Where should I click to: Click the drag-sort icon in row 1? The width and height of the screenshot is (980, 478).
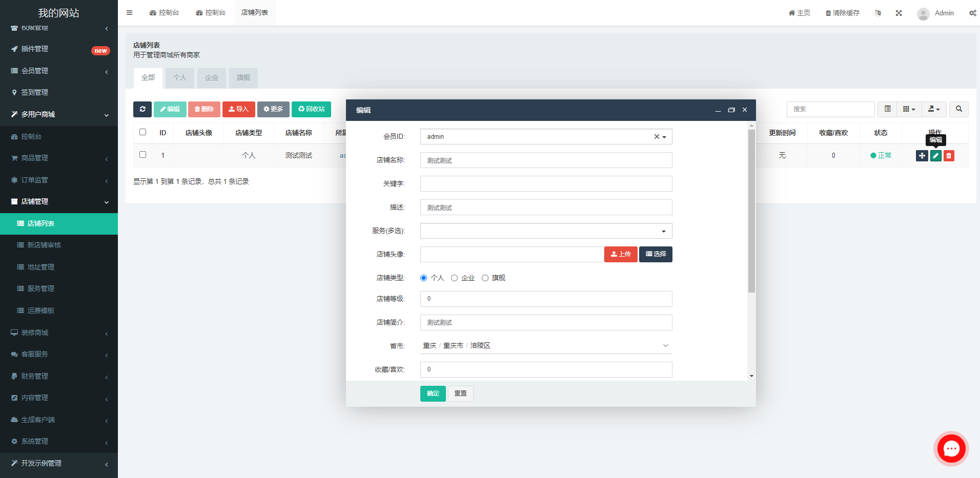point(922,156)
